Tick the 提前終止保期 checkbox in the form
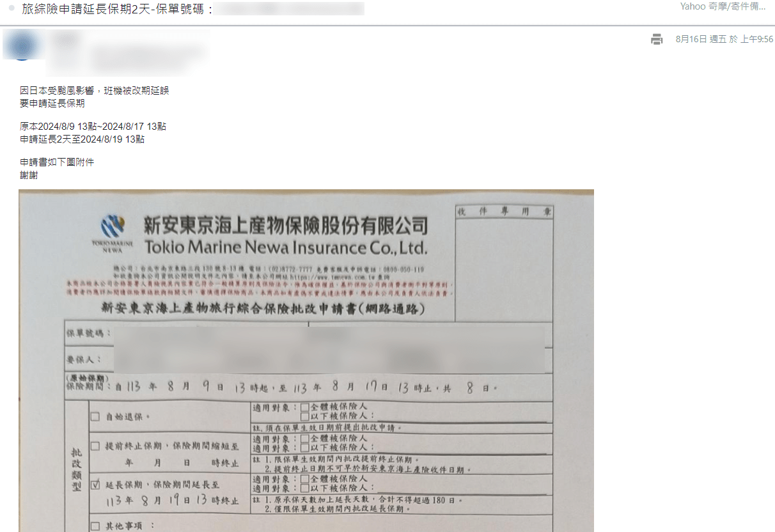Viewport: 775px width, 532px height. 95,446
